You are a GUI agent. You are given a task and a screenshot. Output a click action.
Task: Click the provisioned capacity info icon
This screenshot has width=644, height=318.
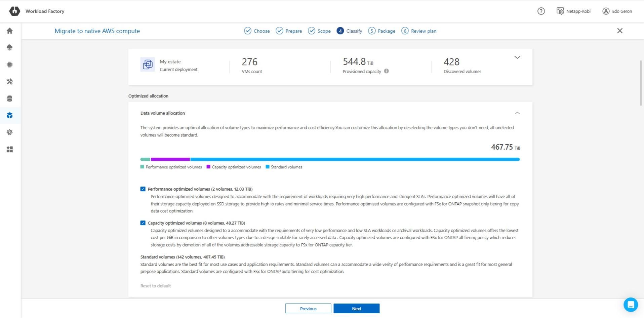387,71
